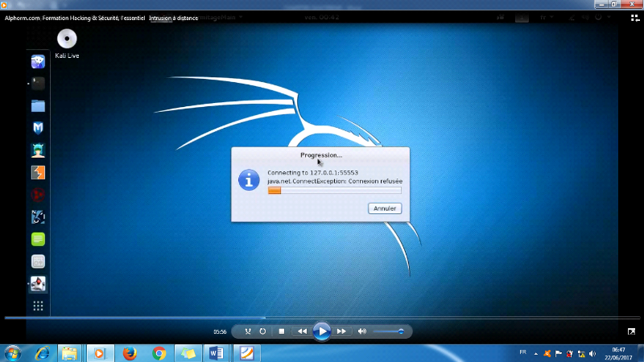Click the video seek bar timeline
The width and height of the screenshot is (644, 362).
(x=322, y=318)
